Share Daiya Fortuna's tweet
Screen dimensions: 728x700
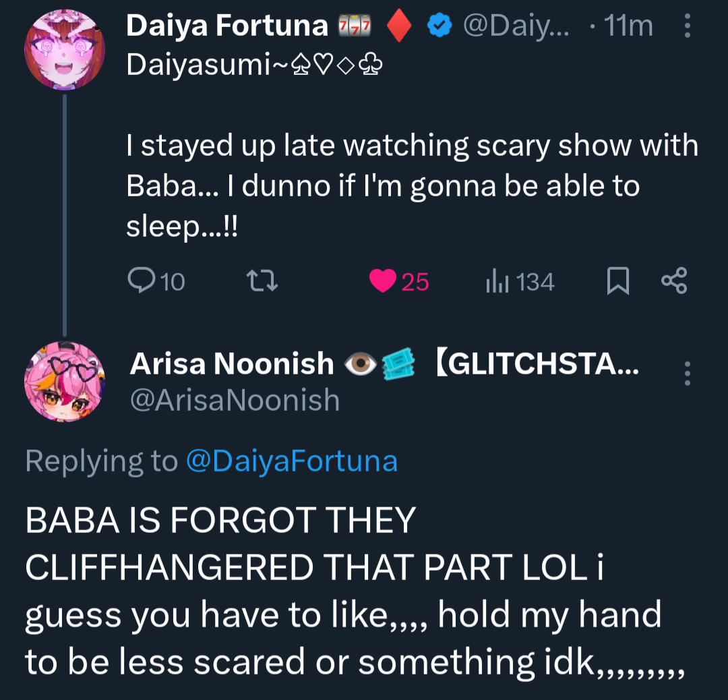(x=674, y=281)
